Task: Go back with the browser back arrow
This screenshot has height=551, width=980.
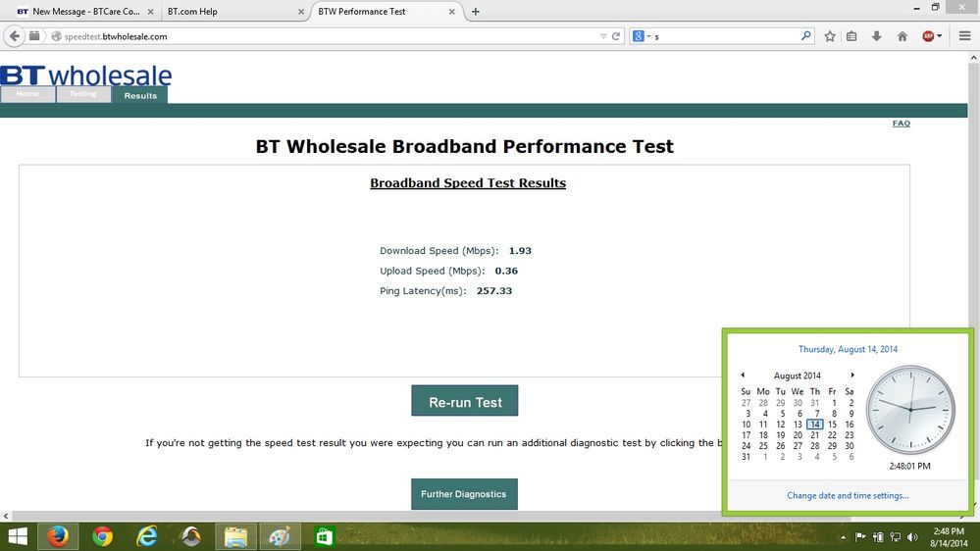Action: tap(15, 36)
